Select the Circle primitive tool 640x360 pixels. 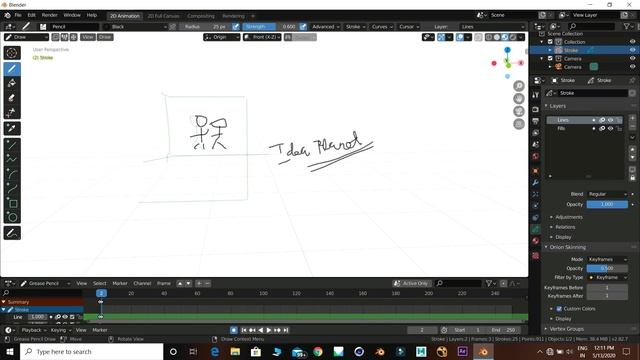[x=12, y=217]
